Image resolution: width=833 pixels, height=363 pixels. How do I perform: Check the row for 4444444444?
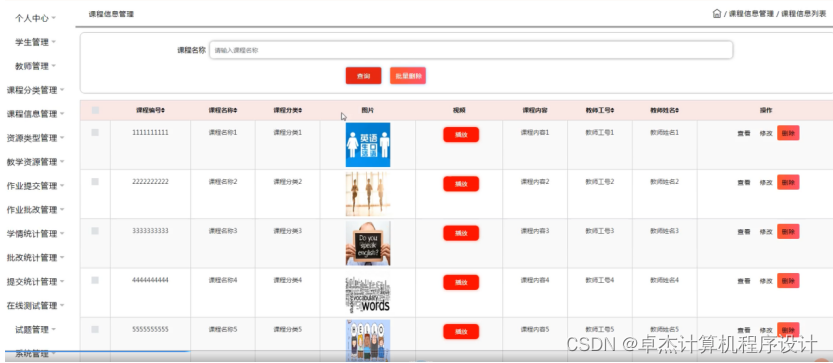pyautogui.click(x=95, y=280)
